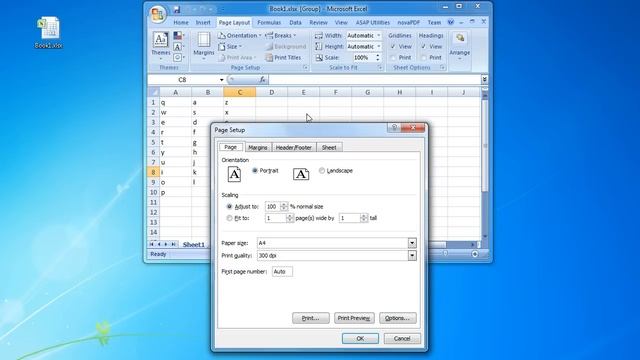Open the Themes gallery icon
Screen dimensions: 640x360
click(160, 40)
